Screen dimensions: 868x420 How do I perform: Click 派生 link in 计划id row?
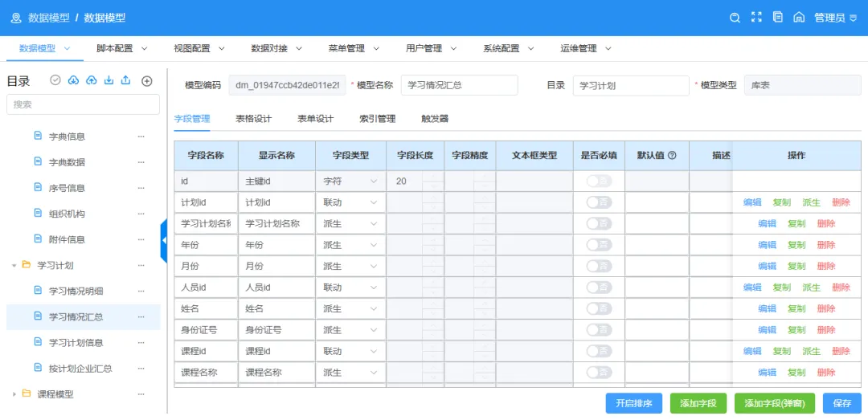(x=812, y=202)
